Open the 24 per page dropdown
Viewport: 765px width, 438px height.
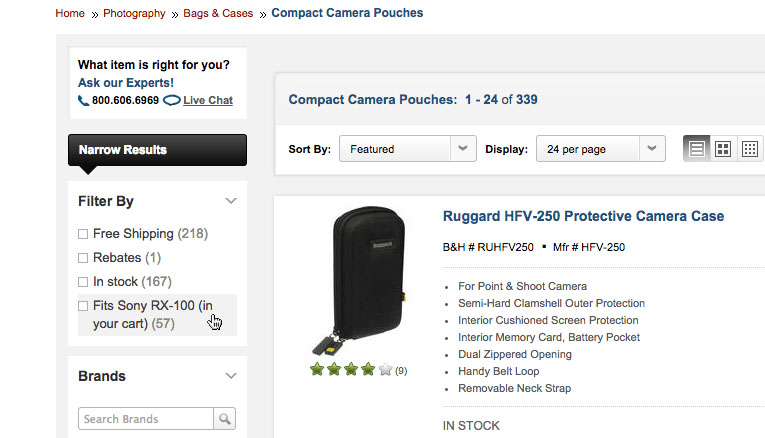click(600, 149)
